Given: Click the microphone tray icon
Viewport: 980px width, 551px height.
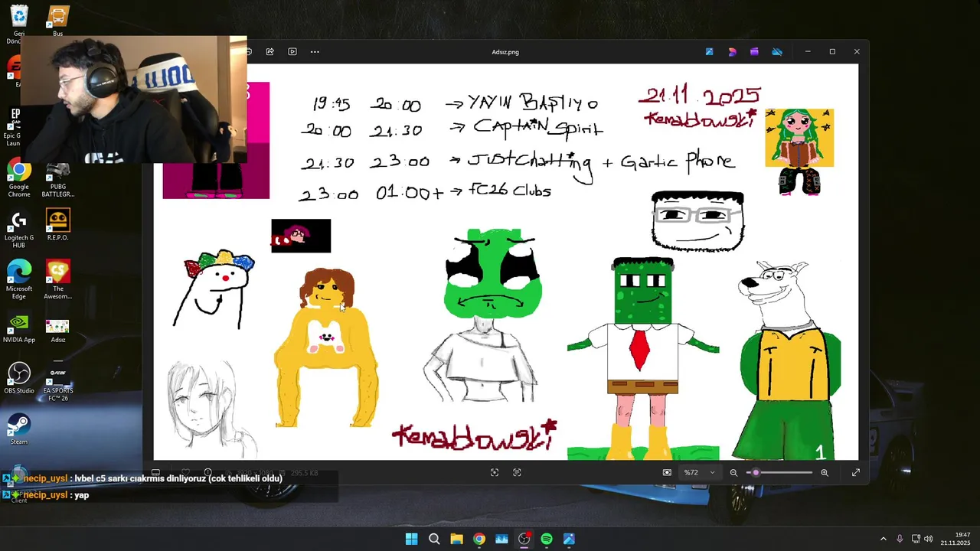Looking at the screenshot, I should [x=900, y=539].
